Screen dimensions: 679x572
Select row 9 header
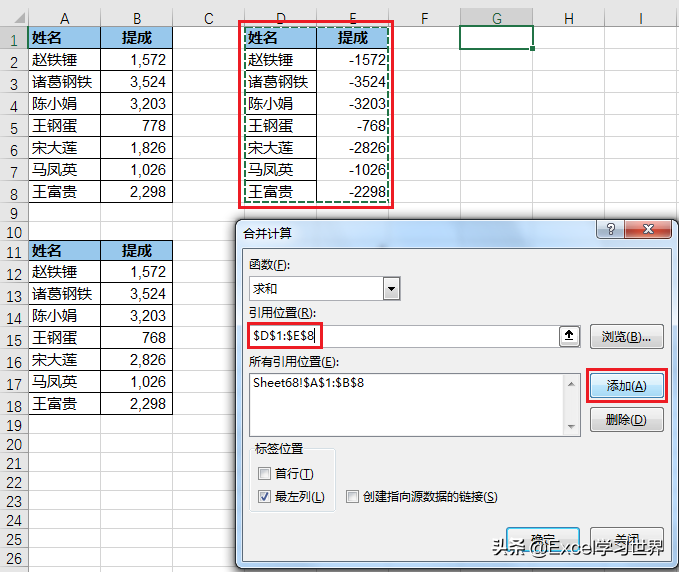click(14, 213)
